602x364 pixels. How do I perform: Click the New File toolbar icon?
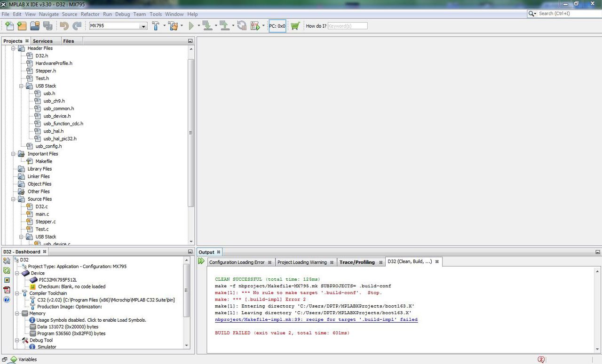point(9,26)
